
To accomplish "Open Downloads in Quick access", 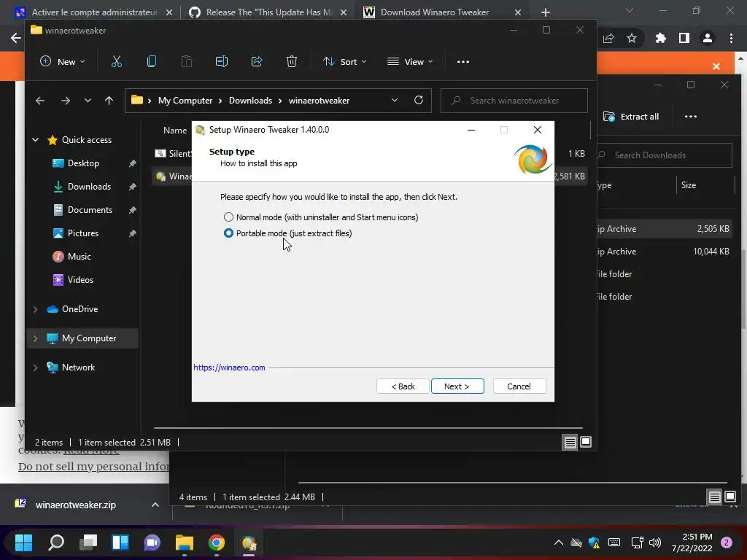I will [x=89, y=187].
